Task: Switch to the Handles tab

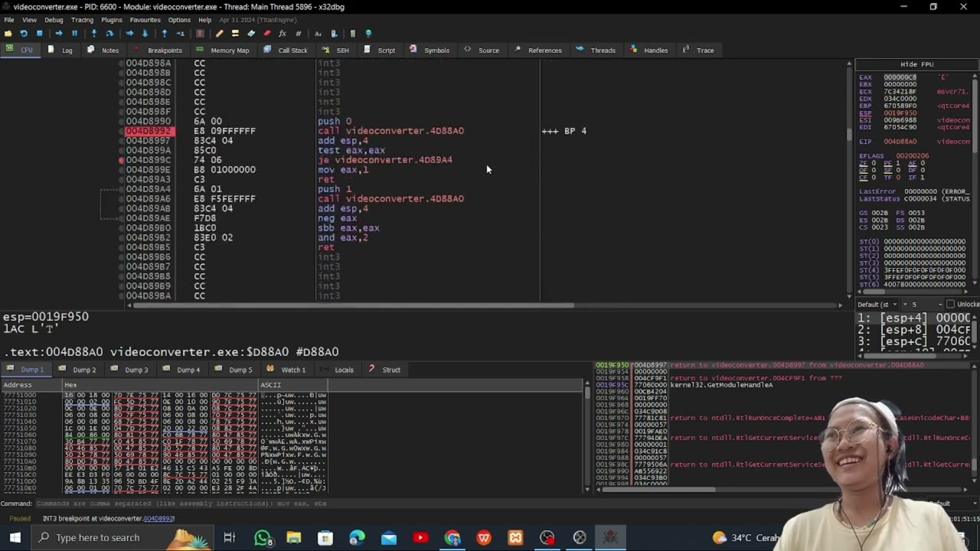Action: point(649,51)
